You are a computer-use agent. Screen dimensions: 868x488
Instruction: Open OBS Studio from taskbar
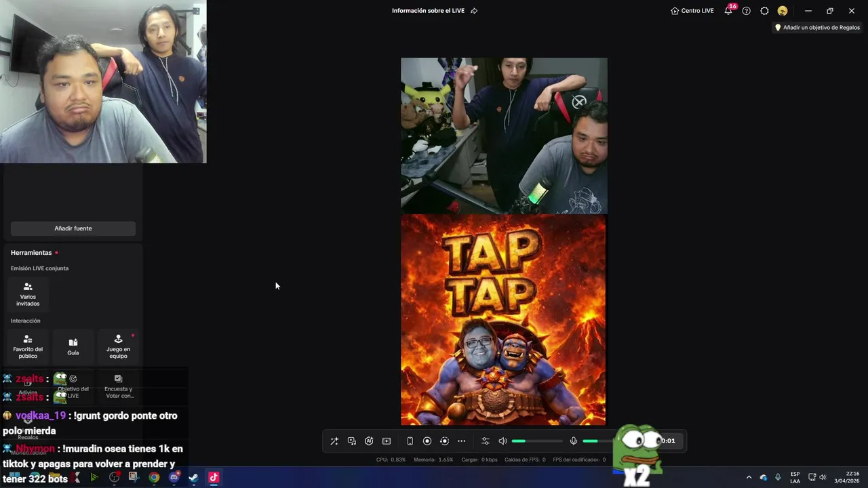point(114,477)
